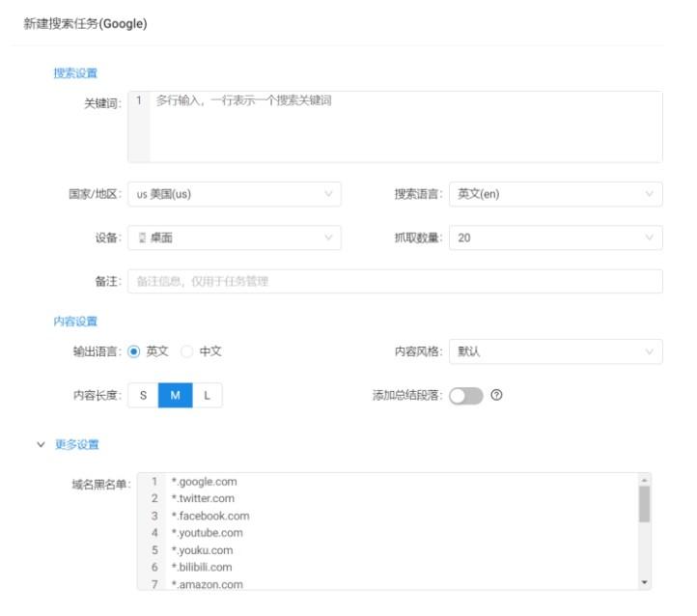Click the blacklist scrollbar up arrow
Screen dimensions: 697x616
(644, 480)
